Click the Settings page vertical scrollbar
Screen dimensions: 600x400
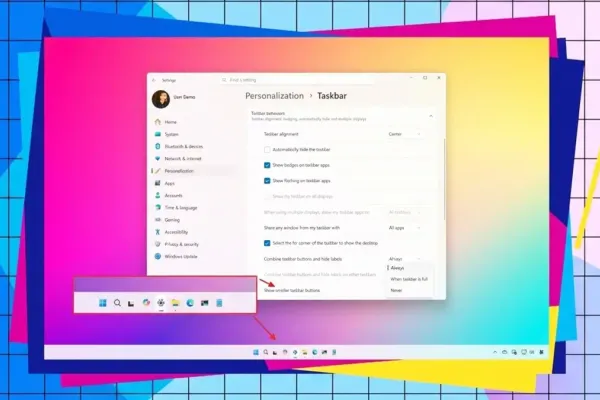(444, 179)
